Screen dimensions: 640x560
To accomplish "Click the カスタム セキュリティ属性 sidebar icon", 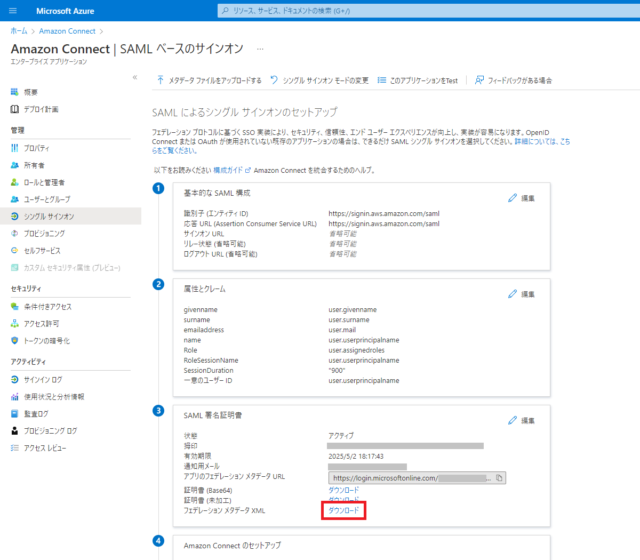I will click(15, 268).
